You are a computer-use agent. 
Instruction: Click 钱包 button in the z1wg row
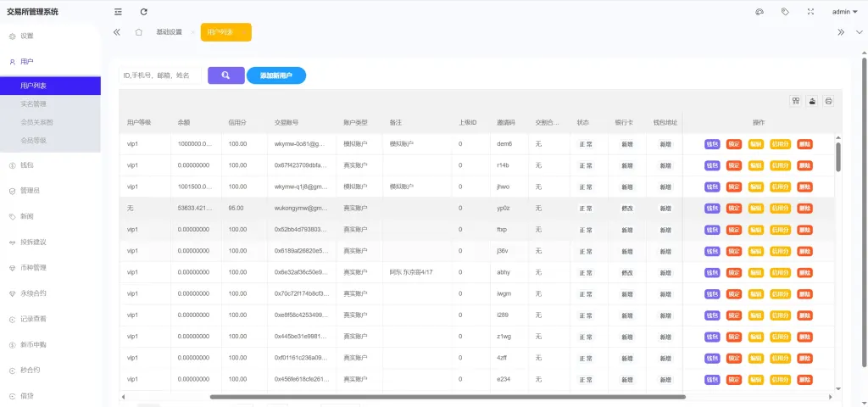pos(712,337)
